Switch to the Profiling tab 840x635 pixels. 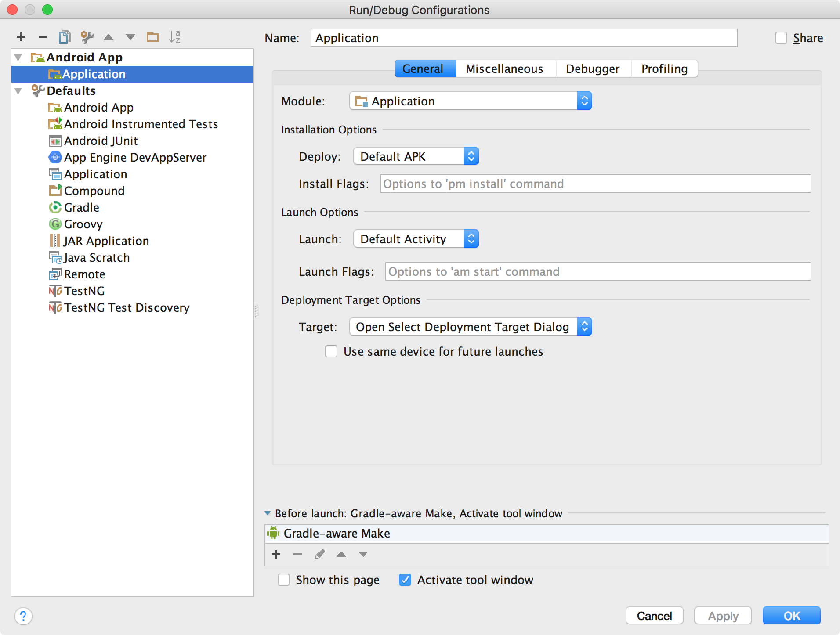pos(664,69)
